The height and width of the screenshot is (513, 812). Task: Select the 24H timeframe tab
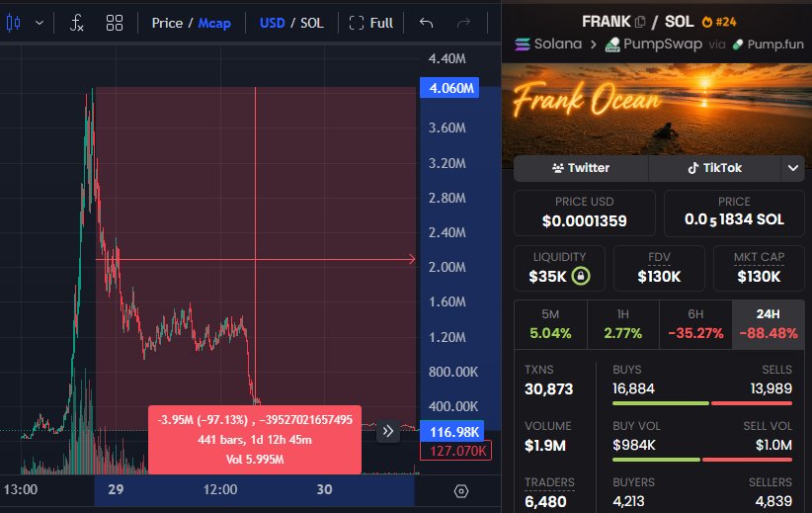(769, 325)
